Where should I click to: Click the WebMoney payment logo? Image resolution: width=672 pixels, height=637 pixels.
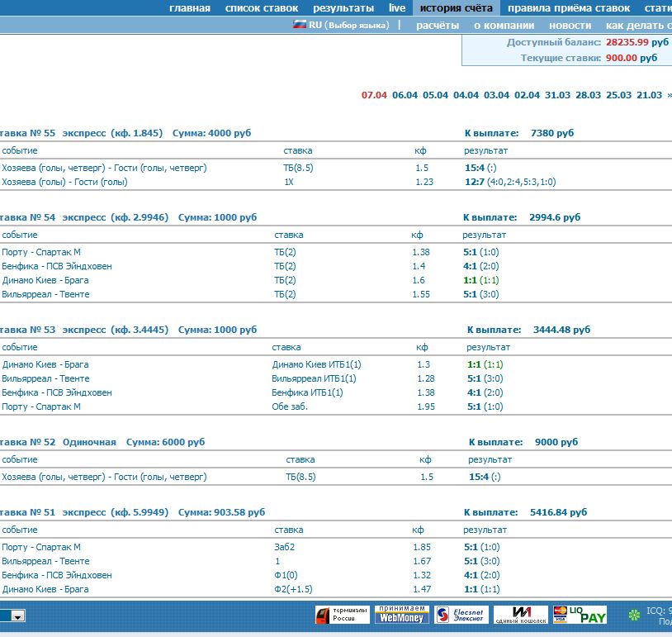401,615
